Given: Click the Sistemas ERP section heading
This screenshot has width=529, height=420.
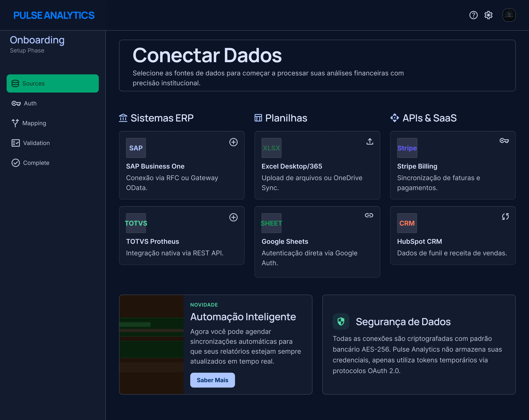Looking at the screenshot, I should [x=162, y=118].
